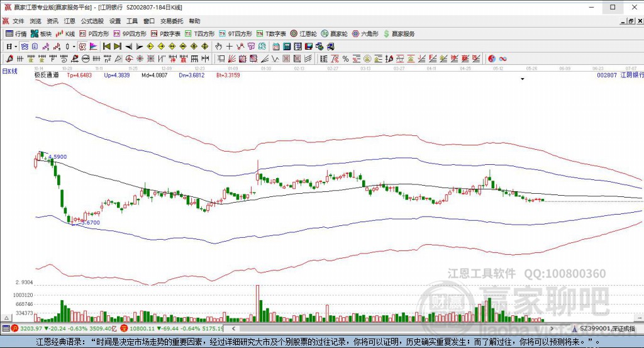The image size is (644, 348).
Task: Open the 设置 menu
Action: tap(115, 21)
